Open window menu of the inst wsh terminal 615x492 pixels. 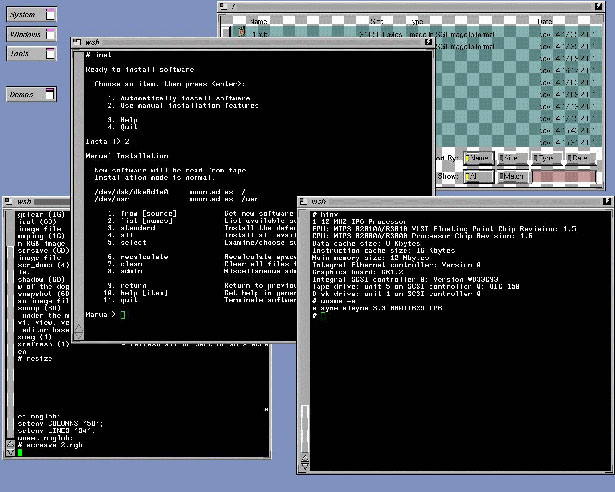[x=77, y=42]
